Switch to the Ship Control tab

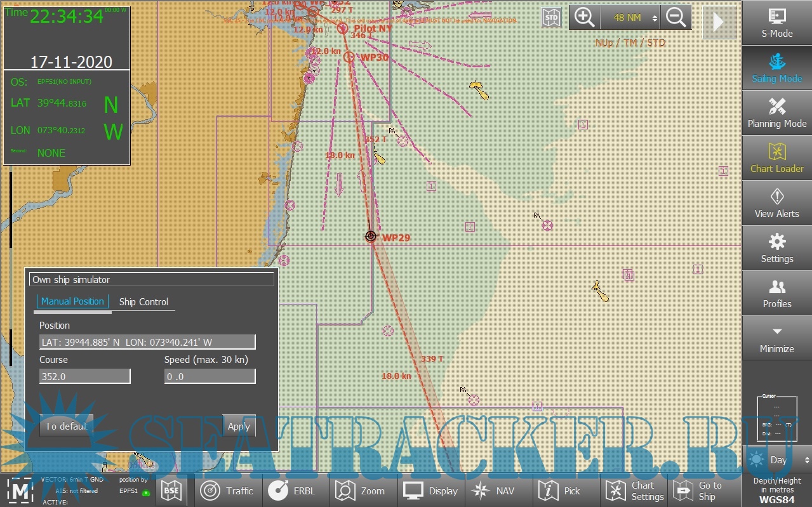[x=143, y=302]
